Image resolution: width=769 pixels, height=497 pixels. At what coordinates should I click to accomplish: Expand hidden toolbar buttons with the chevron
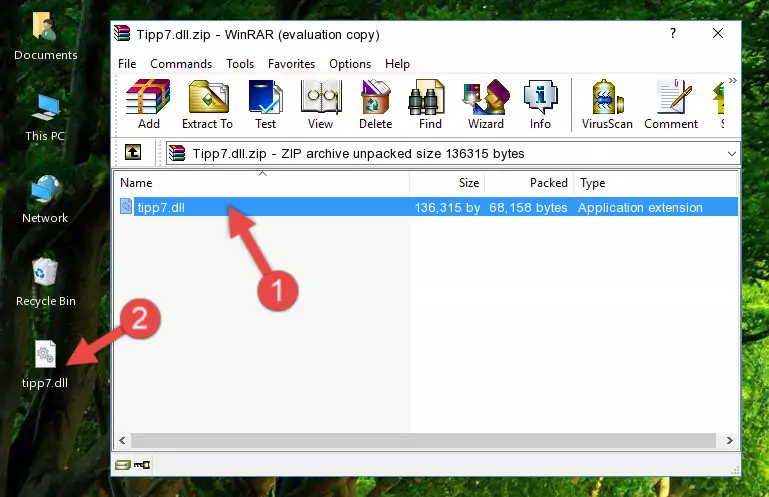tap(732, 80)
